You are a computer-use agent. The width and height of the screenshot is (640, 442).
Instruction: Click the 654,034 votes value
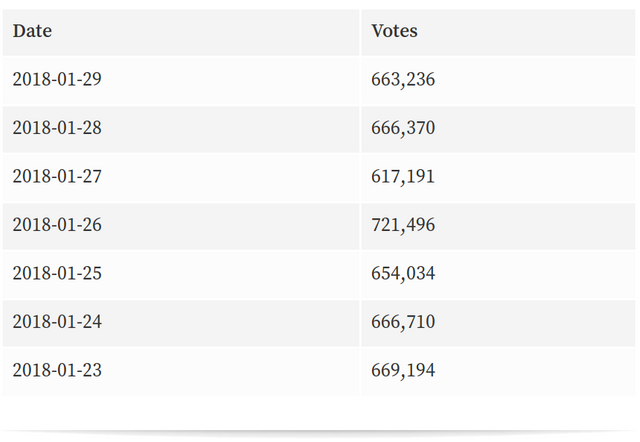coord(403,274)
